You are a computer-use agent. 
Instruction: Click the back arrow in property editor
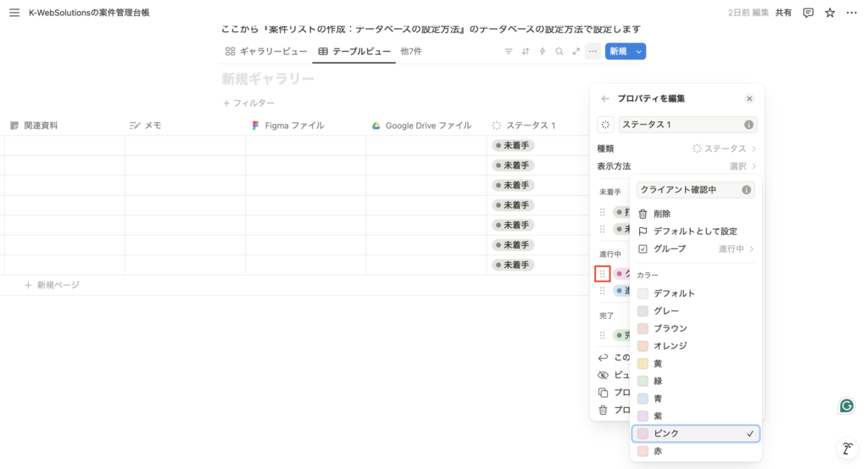(605, 98)
